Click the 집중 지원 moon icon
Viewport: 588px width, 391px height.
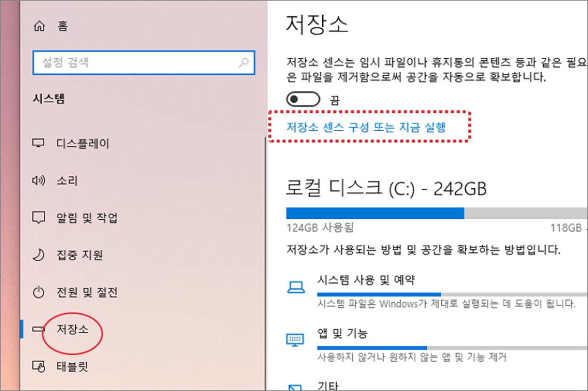tap(38, 255)
